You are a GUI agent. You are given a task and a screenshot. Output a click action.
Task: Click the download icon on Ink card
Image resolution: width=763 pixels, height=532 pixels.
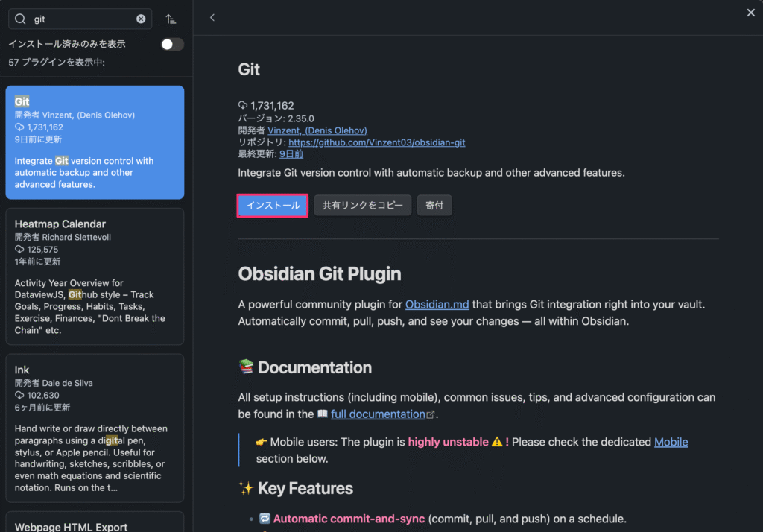coord(19,395)
